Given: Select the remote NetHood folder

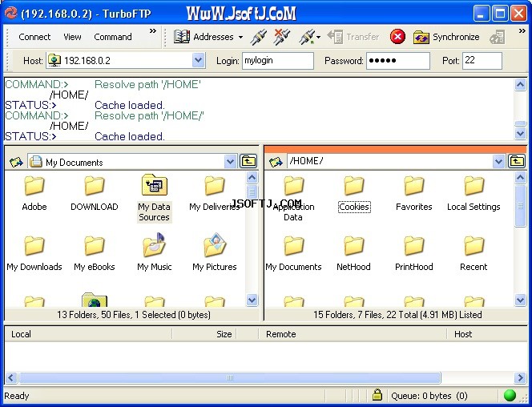Looking at the screenshot, I should 353,254.
